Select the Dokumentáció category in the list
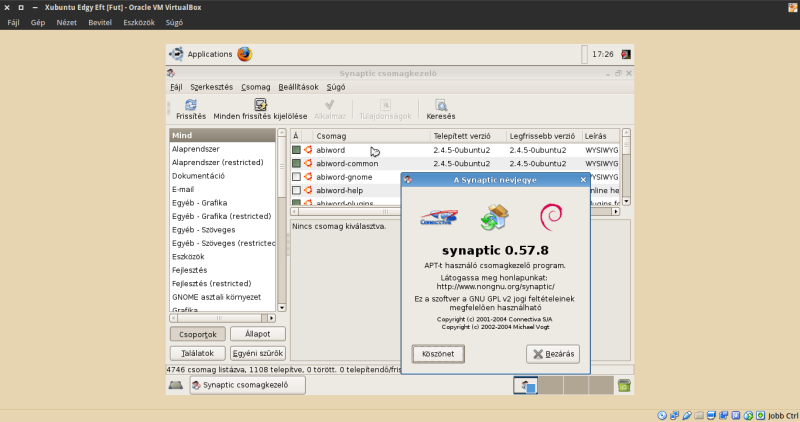Viewport: 800px width, 422px height. pyautogui.click(x=199, y=175)
